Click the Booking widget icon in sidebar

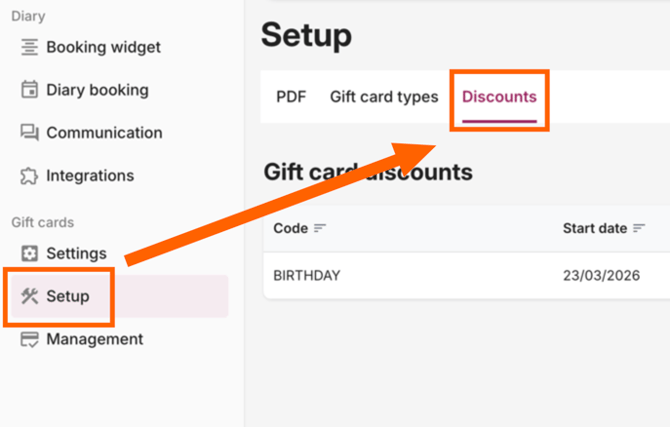point(29,47)
